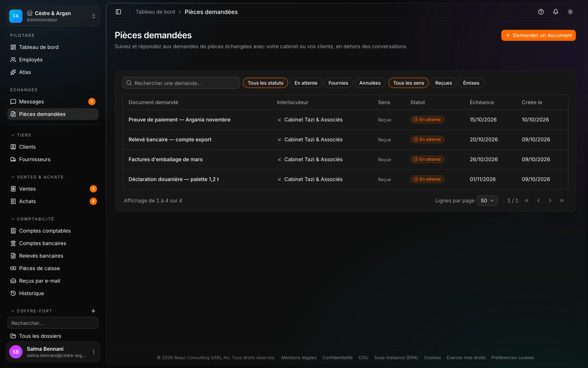The image size is (588, 368).
Task: Collapse the Tiers section
Action: [21, 135]
